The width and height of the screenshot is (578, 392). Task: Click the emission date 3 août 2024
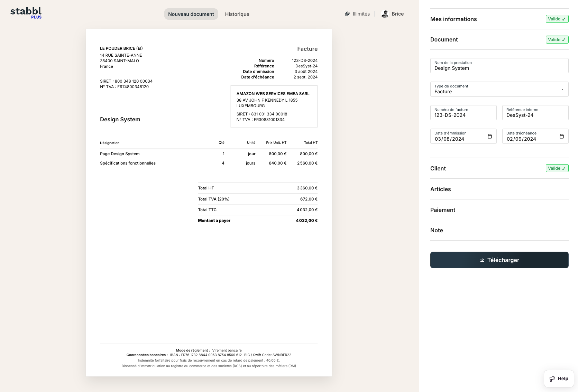click(x=306, y=72)
